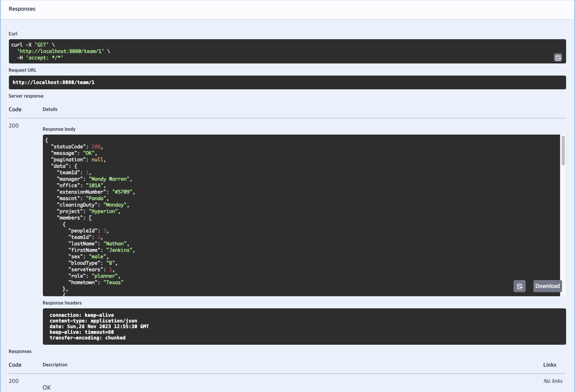The height and width of the screenshot is (392, 575).
Task: Click the -H 'accept: */*' line
Action: coord(40,58)
